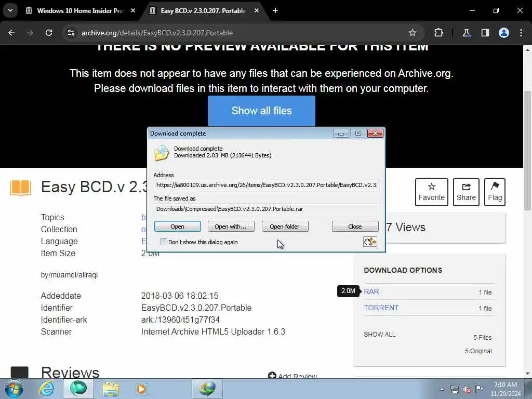Switch to Internet Download Manager taskbar icon
This screenshot has height=399, width=532.
207,389
